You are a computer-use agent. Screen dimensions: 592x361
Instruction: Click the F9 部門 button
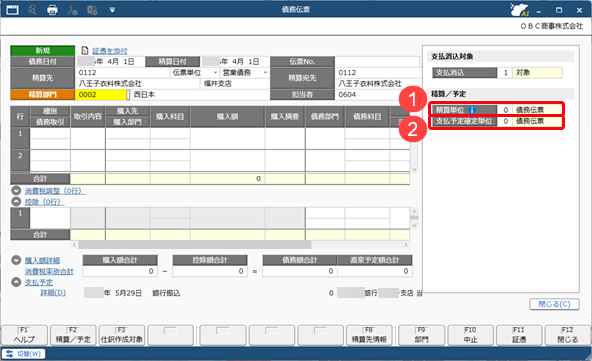[422, 335]
